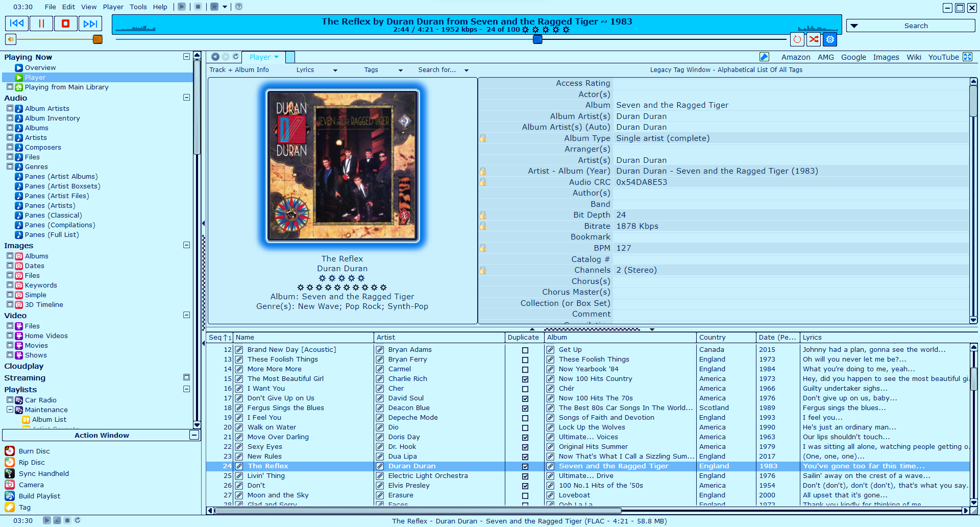Open the Edit menu

68,7
